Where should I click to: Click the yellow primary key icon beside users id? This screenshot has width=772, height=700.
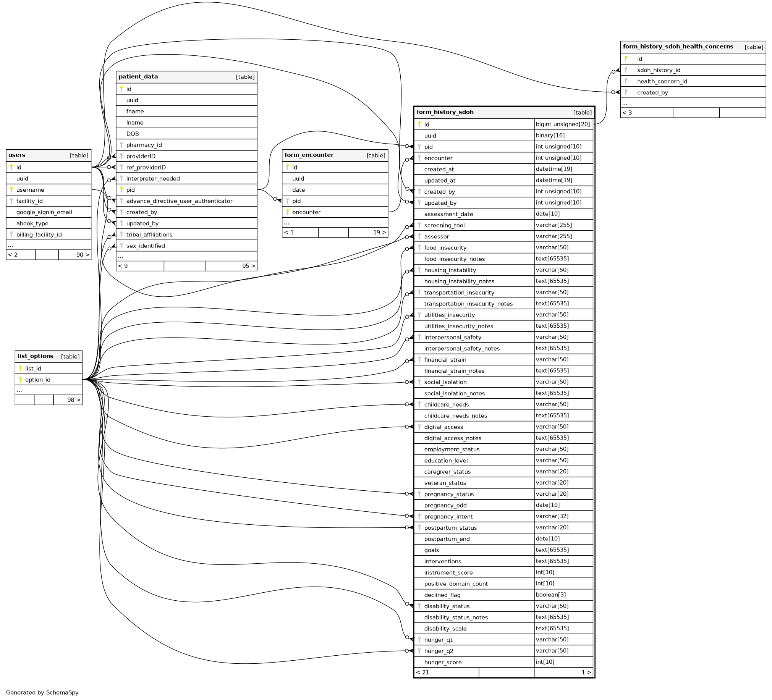11,167
